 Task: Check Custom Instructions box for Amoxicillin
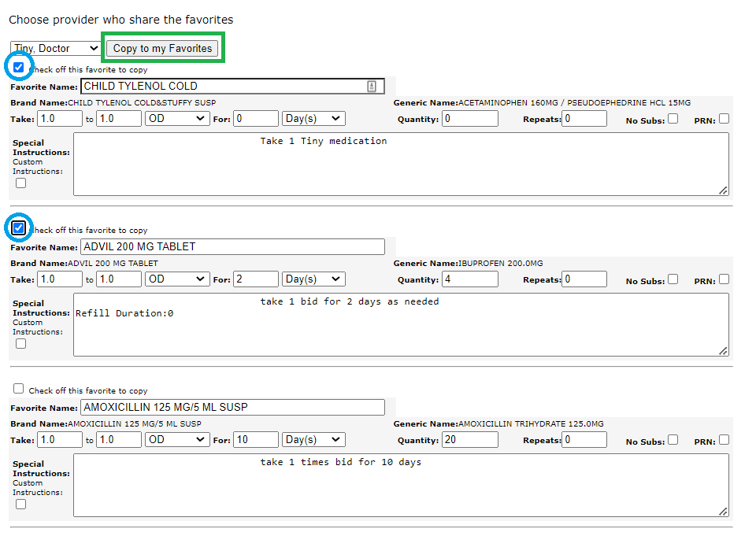click(x=20, y=504)
